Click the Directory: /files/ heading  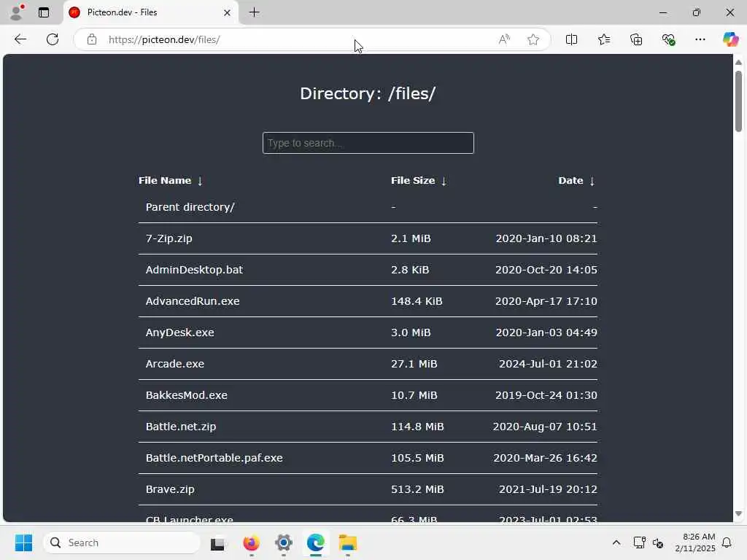pos(368,93)
